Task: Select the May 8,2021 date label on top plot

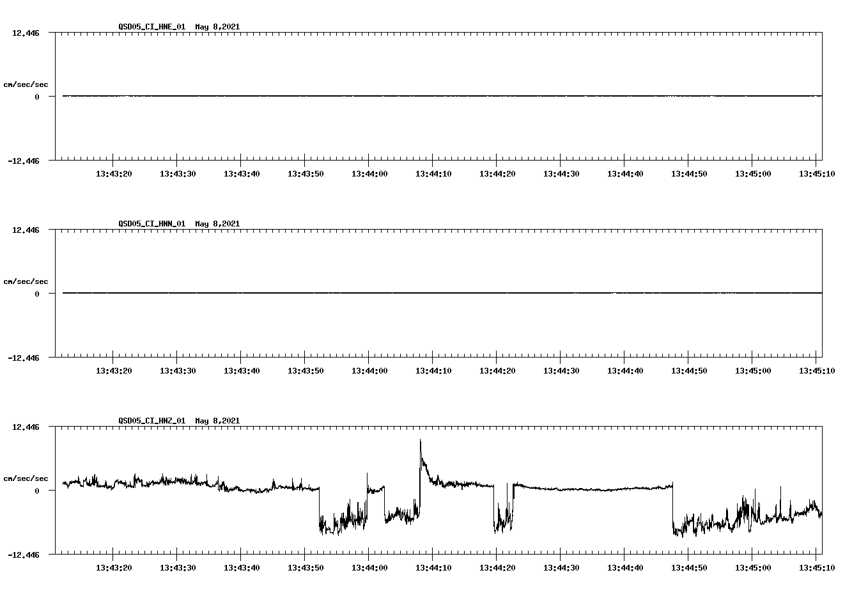Action: [x=218, y=27]
